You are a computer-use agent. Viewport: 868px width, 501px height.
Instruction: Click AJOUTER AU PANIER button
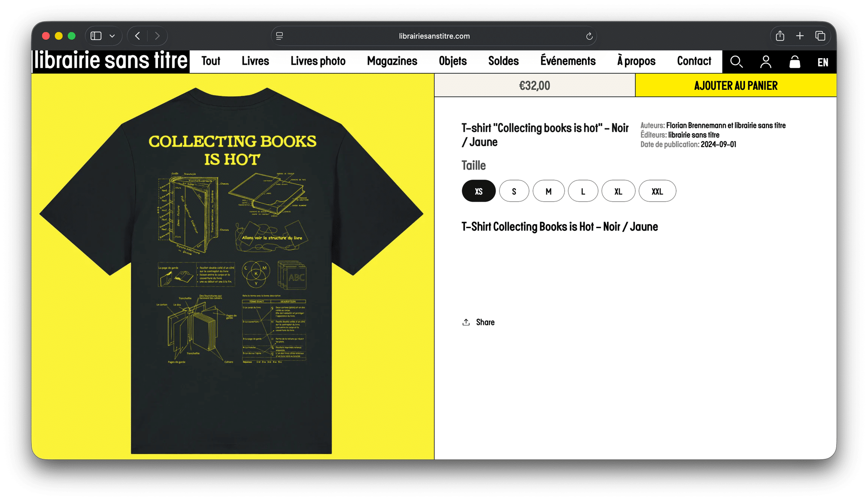pos(736,85)
